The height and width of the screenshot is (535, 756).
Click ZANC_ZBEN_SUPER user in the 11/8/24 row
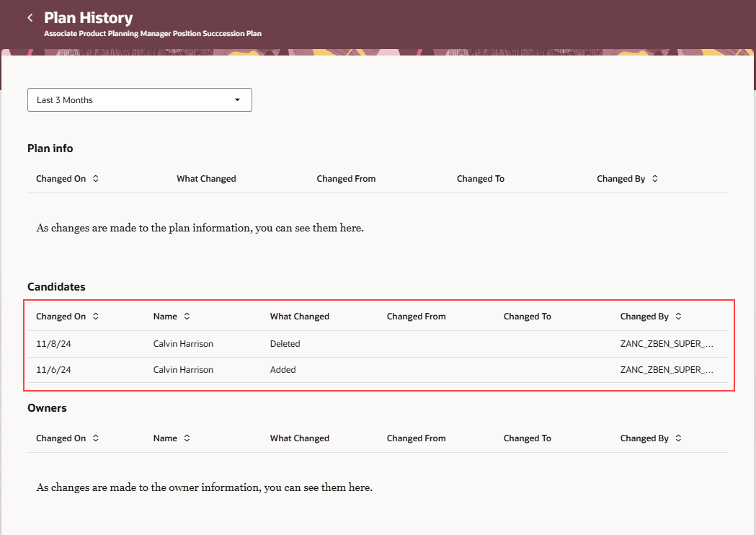pos(667,343)
